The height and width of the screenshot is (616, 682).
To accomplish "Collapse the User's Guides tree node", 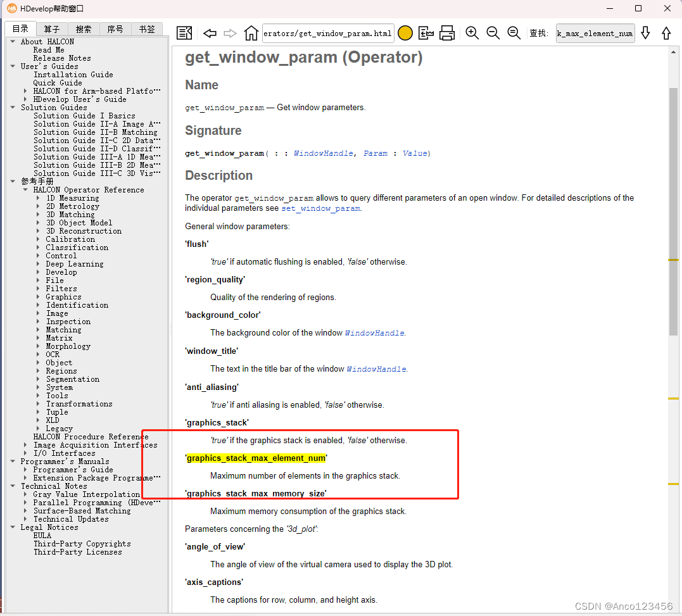I will [13, 66].
